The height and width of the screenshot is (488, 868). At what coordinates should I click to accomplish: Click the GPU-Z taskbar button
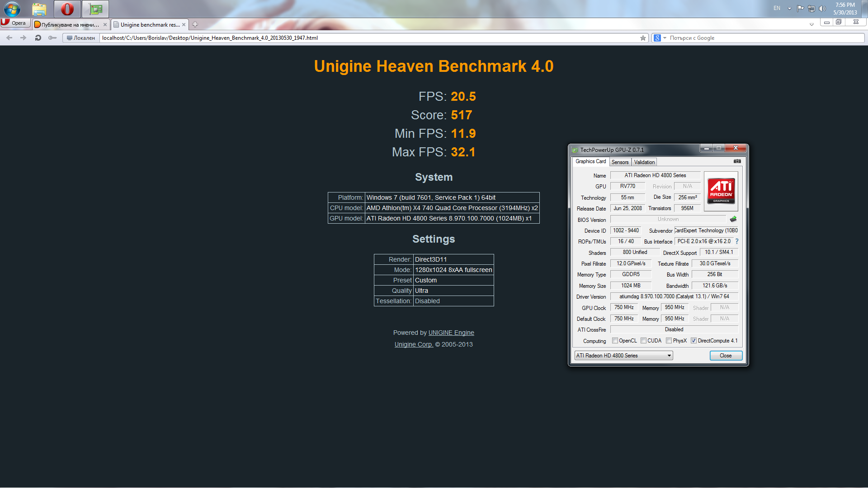pyautogui.click(x=95, y=9)
